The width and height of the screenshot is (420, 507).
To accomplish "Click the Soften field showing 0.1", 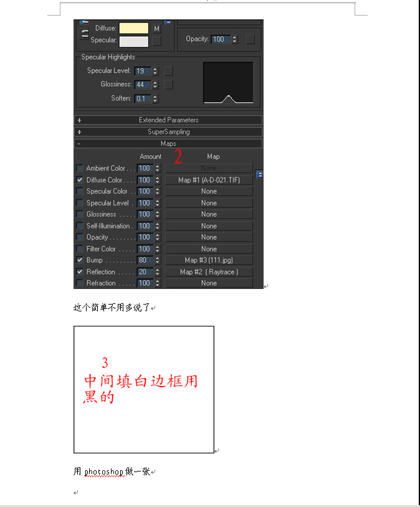I will [x=143, y=98].
